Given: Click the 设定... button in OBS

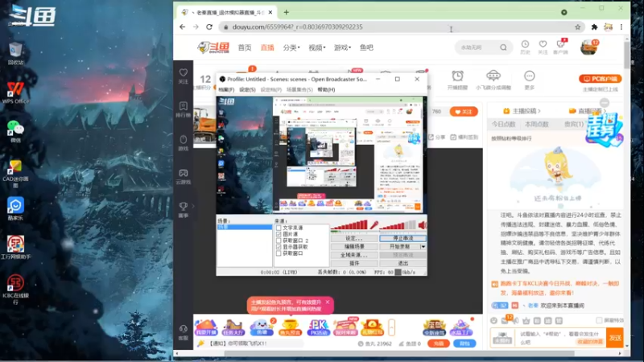Looking at the screenshot, I should point(354,238).
